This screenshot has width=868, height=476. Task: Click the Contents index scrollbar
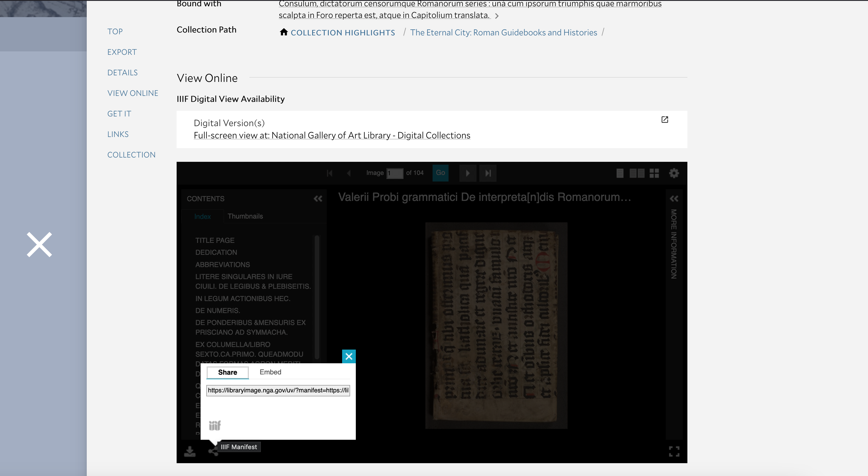point(317,297)
